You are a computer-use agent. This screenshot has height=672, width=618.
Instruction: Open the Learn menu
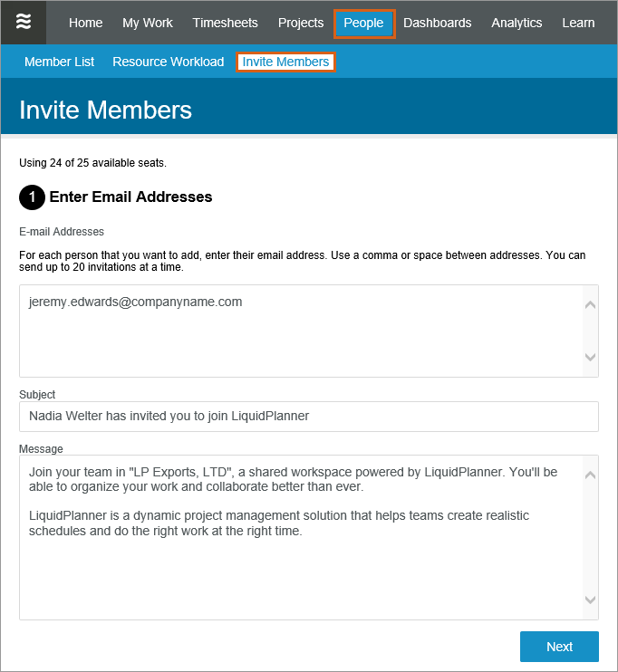[x=578, y=23]
